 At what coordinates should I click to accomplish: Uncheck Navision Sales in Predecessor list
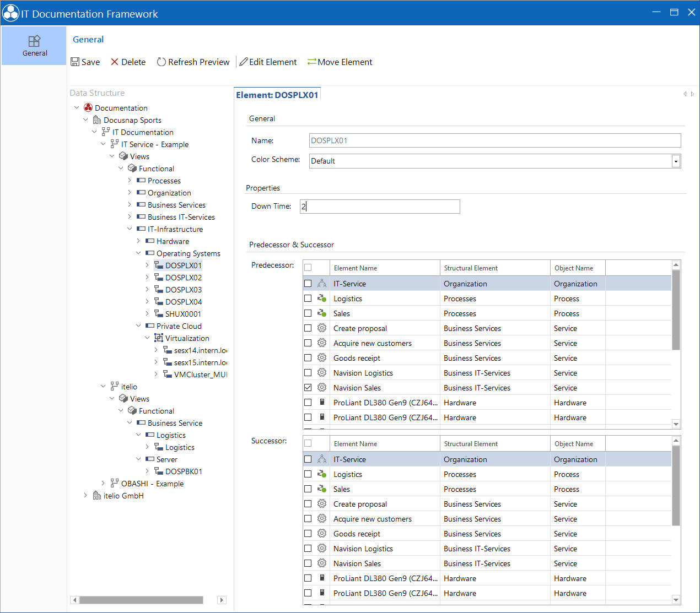point(308,387)
